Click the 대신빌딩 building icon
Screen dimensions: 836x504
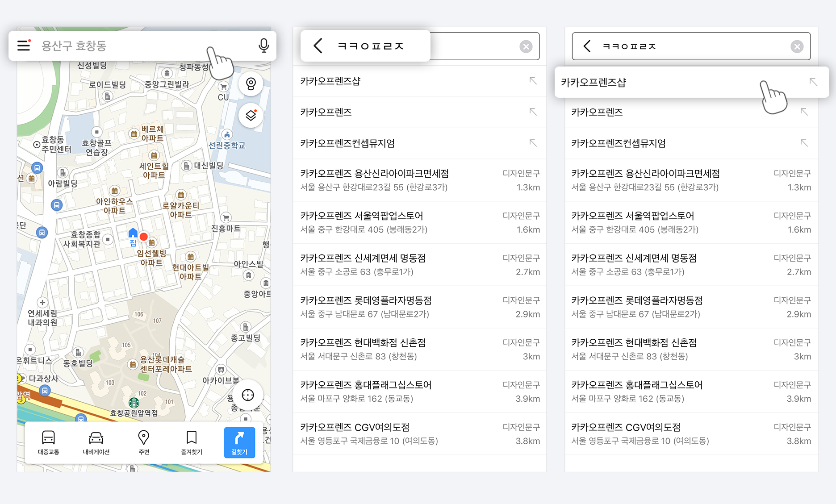(x=187, y=166)
